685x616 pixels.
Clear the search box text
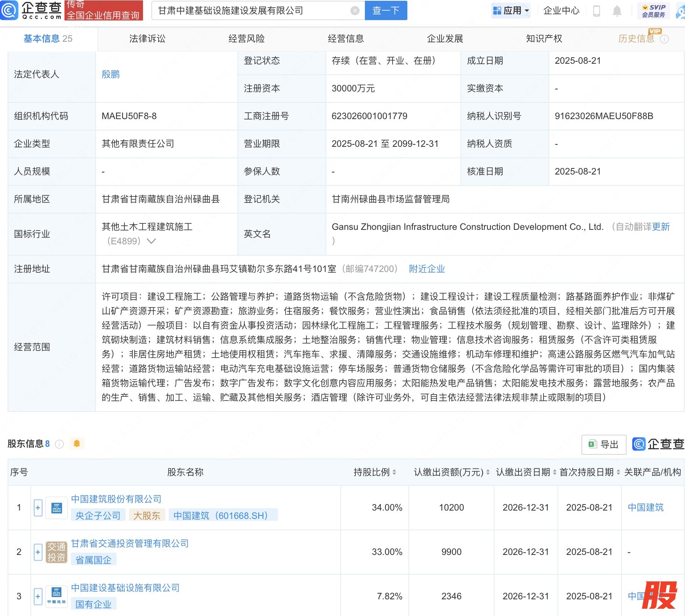(355, 11)
